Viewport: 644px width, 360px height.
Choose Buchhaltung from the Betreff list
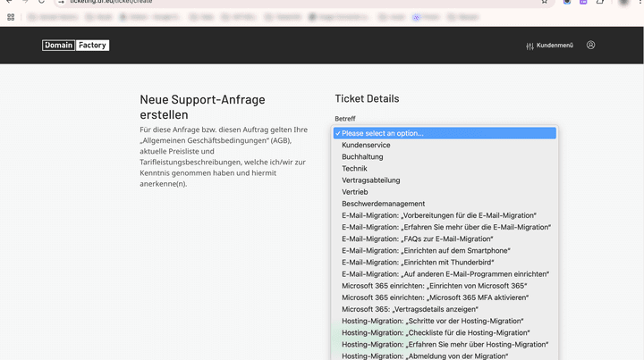(x=362, y=156)
